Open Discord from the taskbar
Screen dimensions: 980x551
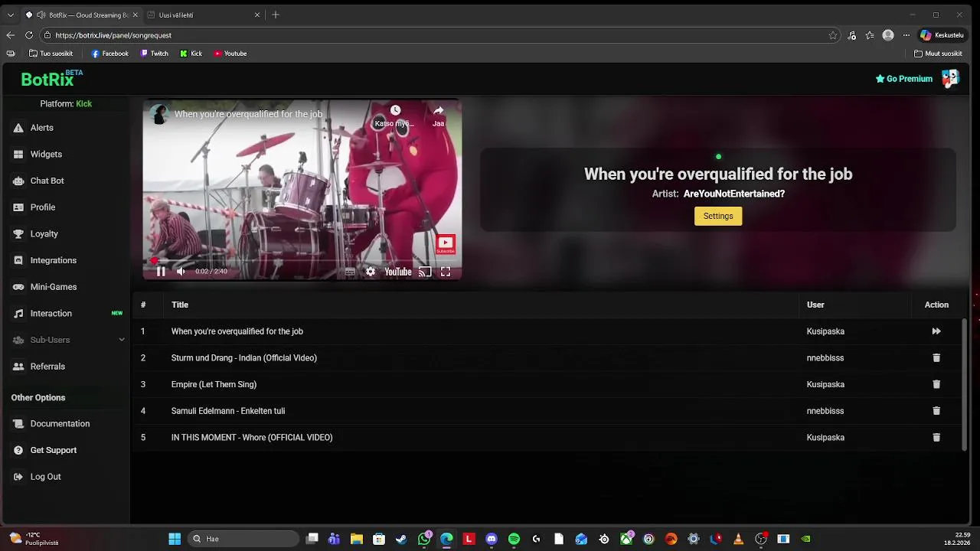tap(492, 539)
